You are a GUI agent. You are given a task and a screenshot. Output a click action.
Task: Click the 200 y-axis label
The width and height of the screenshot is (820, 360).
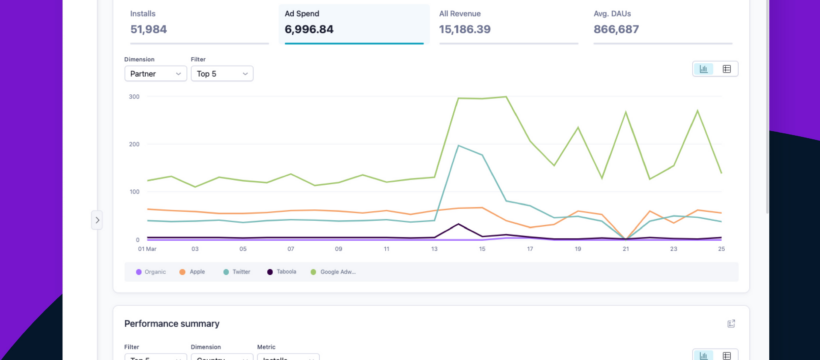tap(134, 144)
